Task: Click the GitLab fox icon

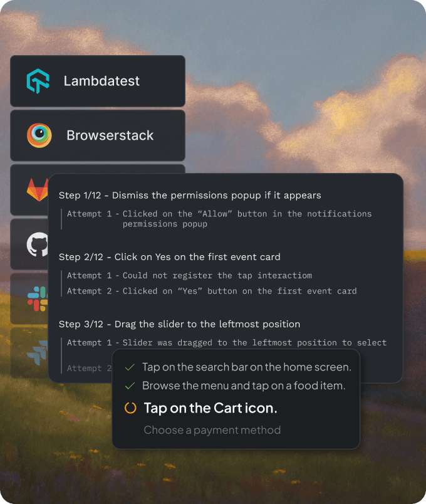Action: tap(38, 190)
